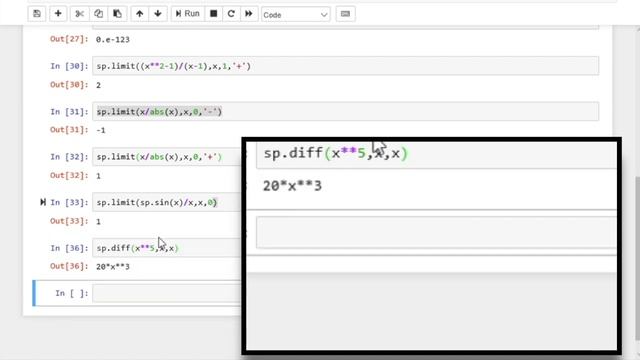This screenshot has height=360, width=640.
Task: Move selected cell down with down arrow
Action: 158,14
